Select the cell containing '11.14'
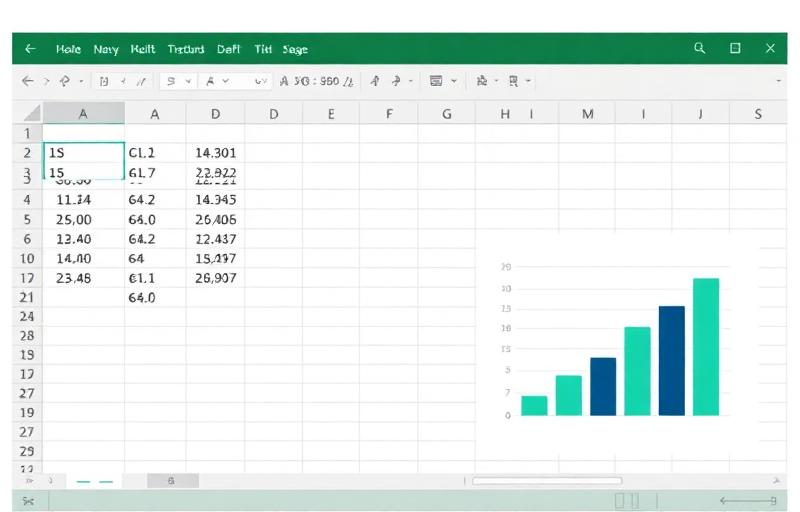This screenshot has height=512, width=800. (x=84, y=199)
